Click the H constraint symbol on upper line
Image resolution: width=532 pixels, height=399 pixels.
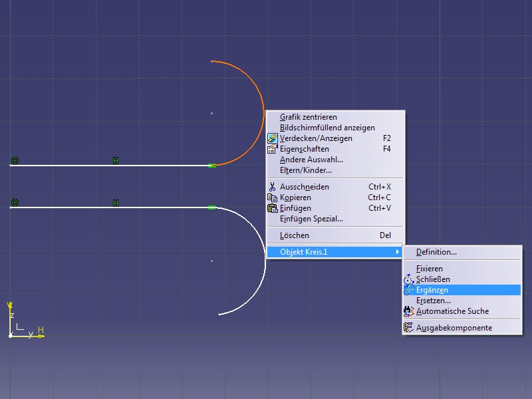tap(116, 161)
